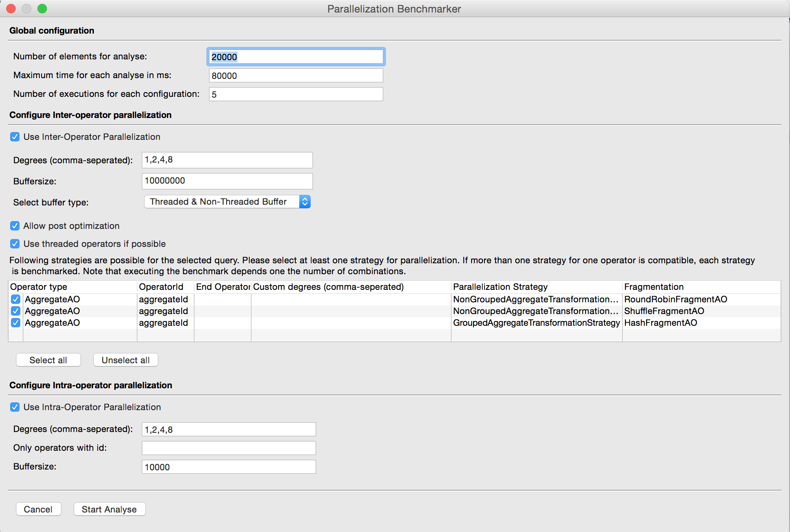The height and width of the screenshot is (532, 790).
Task: Click the Only operators with id field
Action: [229, 448]
